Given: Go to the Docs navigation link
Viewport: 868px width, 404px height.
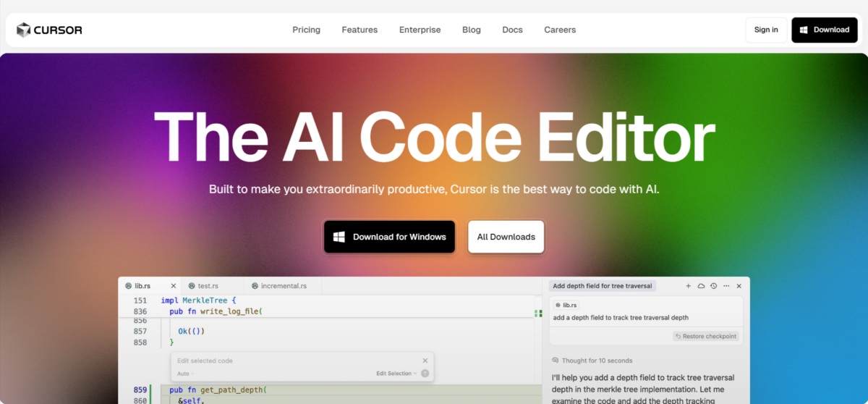Looking at the screenshot, I should (512, 30).
